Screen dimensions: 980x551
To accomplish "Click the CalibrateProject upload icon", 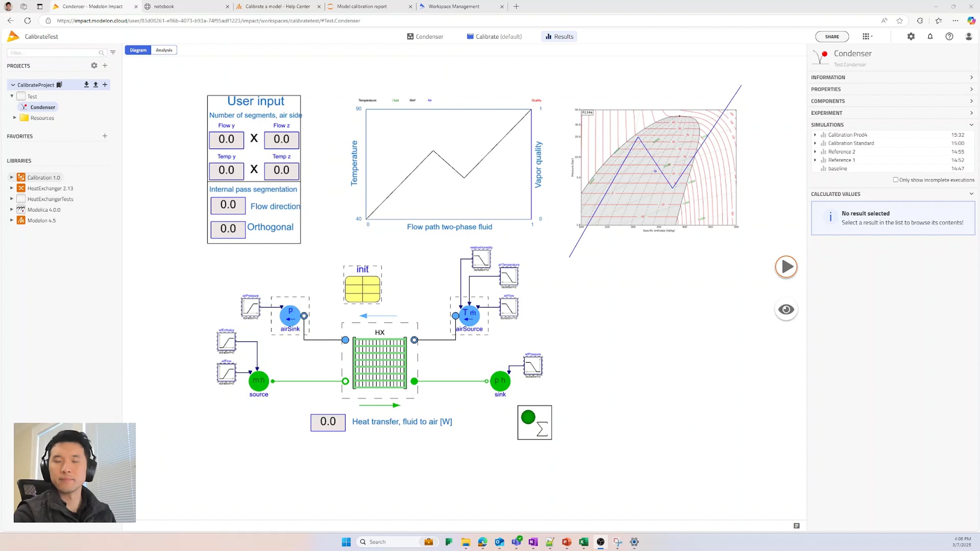I will pyautogui.click(x=96, y=84).
